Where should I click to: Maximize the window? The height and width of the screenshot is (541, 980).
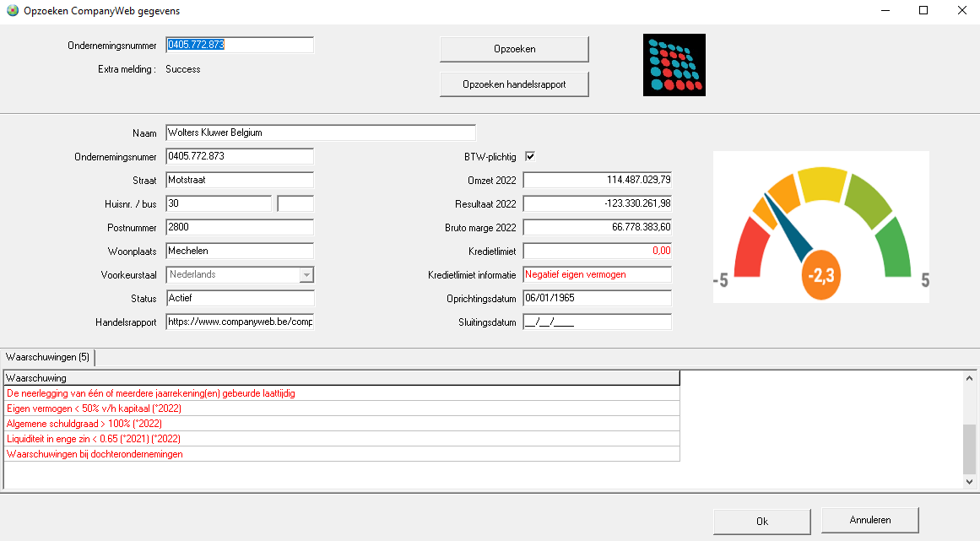(x=923, y=11)
